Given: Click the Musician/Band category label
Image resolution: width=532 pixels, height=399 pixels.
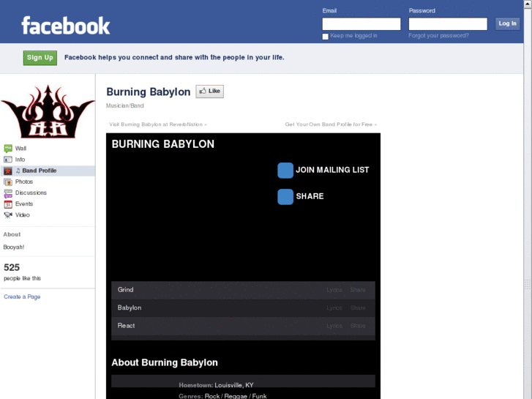Looking at the screenshot, I should (125, 106).
